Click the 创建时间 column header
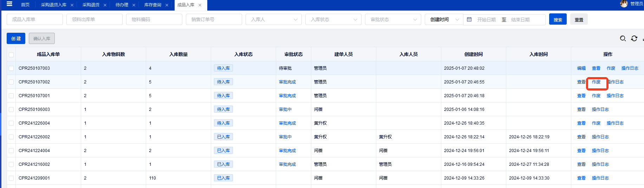 pos(474,54)
